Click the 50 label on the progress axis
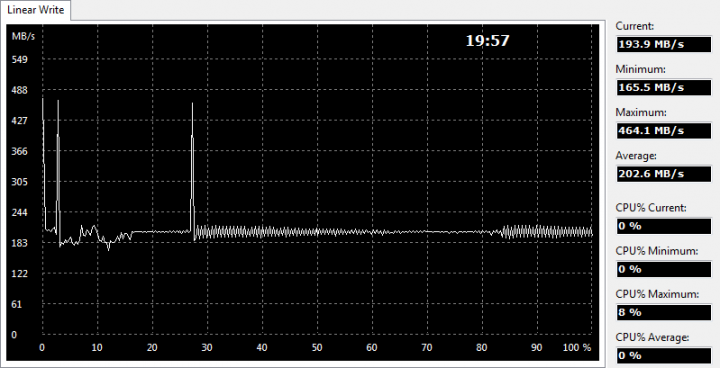This screenshot has height=368, width=720. [317, 348]
